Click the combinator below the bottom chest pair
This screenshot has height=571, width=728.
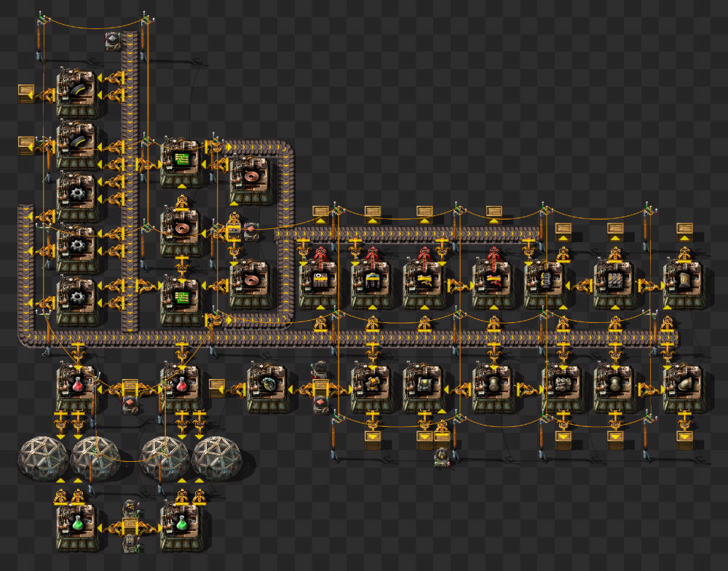click(442, 458)
